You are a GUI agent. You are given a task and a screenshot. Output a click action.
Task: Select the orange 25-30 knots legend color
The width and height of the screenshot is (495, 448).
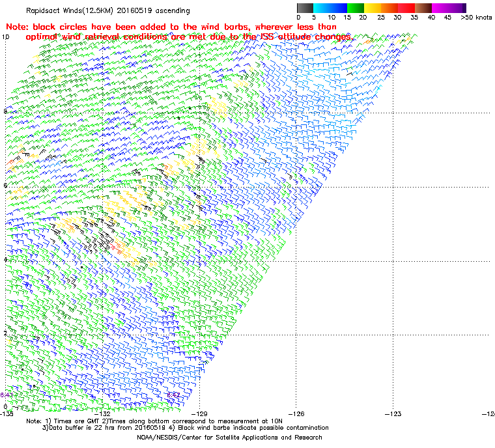click(x=389, y=8)
